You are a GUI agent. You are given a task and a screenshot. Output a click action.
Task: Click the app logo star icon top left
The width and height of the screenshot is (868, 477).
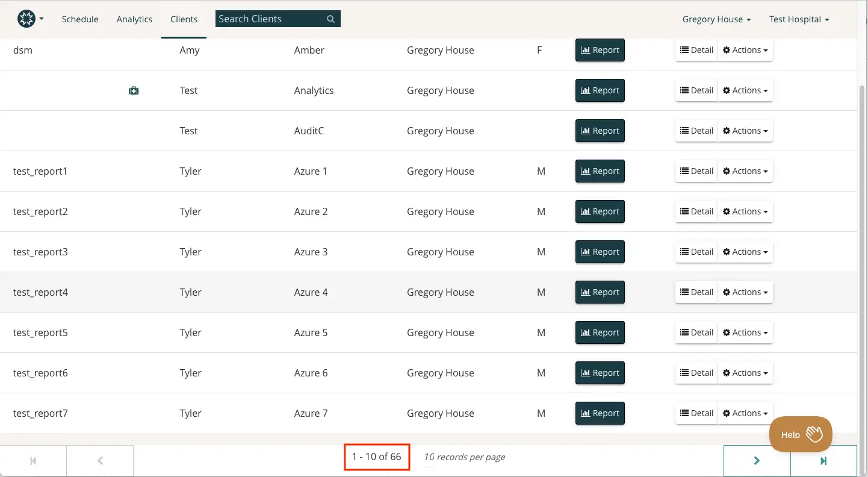(25, 18)
